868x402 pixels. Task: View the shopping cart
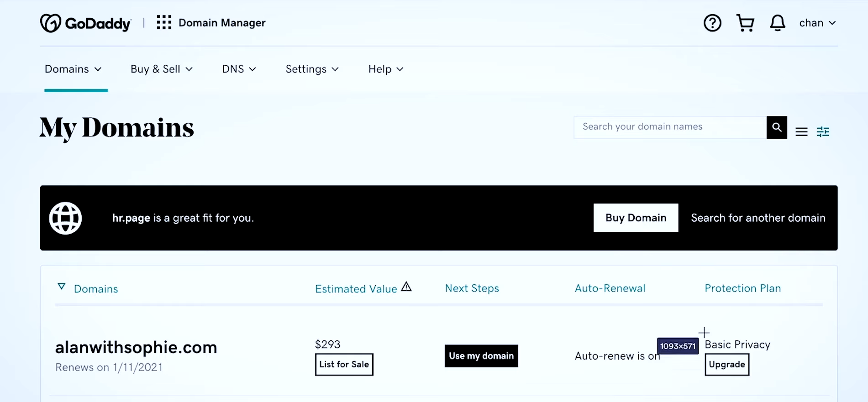pos(745,23)
